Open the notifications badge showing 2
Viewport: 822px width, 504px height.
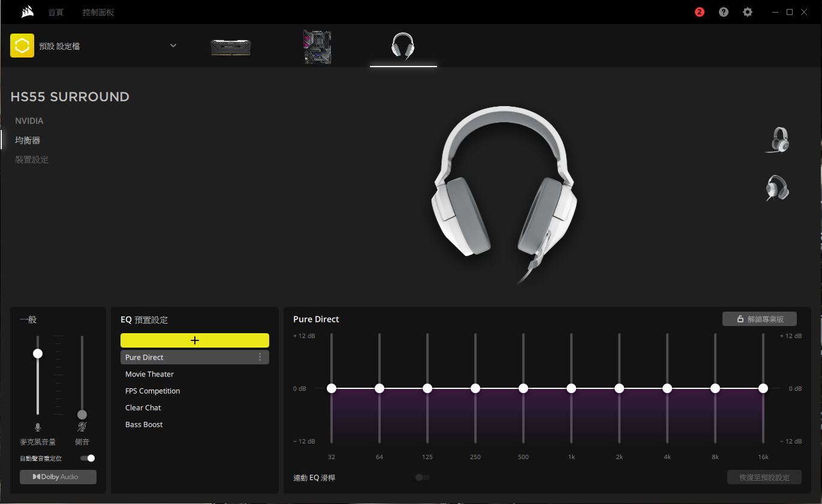(x=700, y=12)
